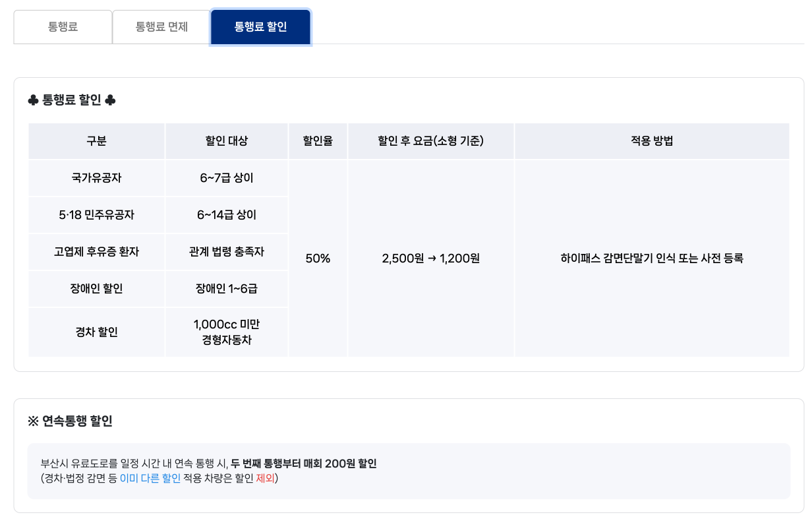
Task: Click the club symbol before 통행료 할인 heading
Action: [33, 100]
